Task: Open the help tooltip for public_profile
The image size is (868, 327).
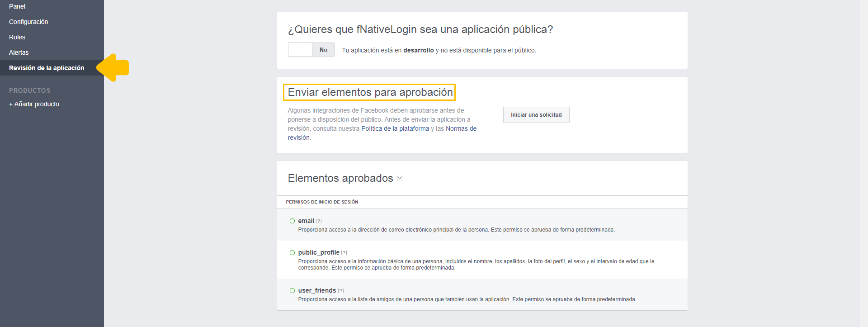Action: (344, 253)
